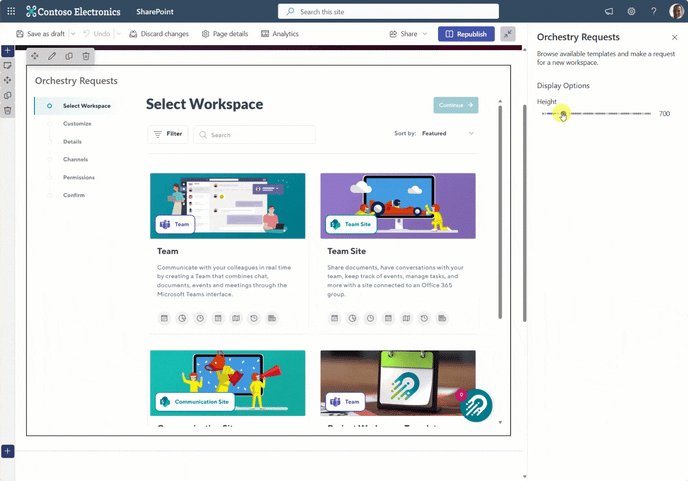The image size is (688, 481).
Task: Delete the web part with trash icon
Action: (x=86, y=56)
